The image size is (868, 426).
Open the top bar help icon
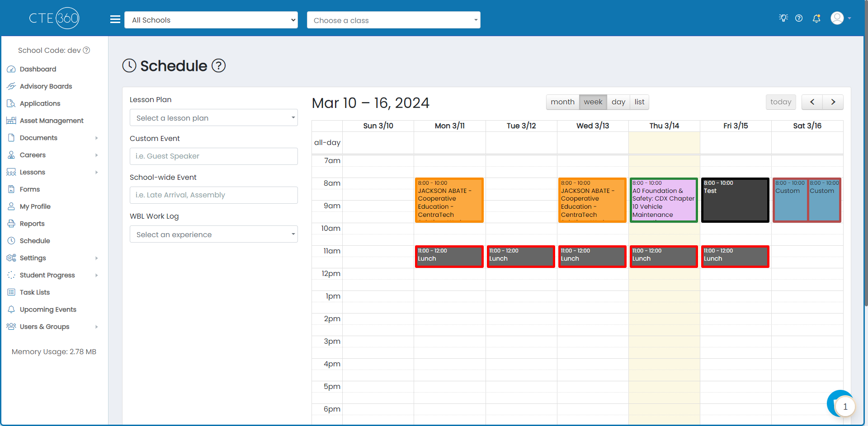pyautogui.click(x=799, y=19)
